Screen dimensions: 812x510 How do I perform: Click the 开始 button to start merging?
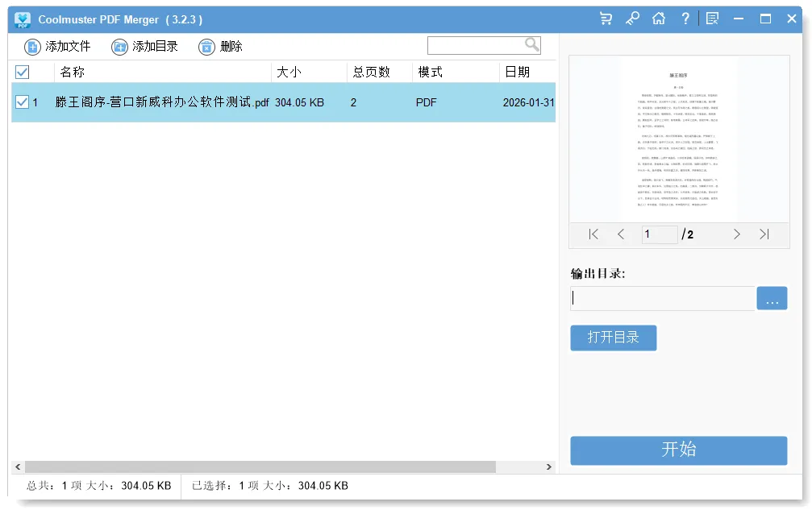(x=679, y=450)
